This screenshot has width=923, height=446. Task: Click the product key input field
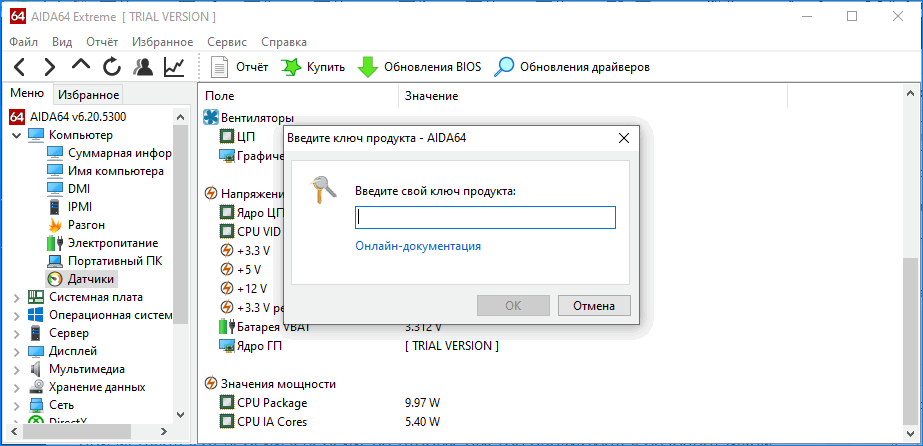pos(486,217)
